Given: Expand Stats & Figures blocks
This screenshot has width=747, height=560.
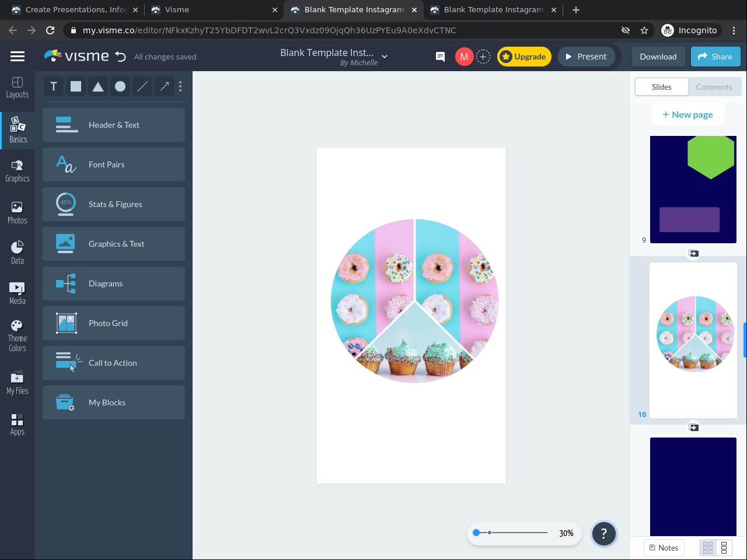Looking at the screenshot, I should (x=114, y=204).
